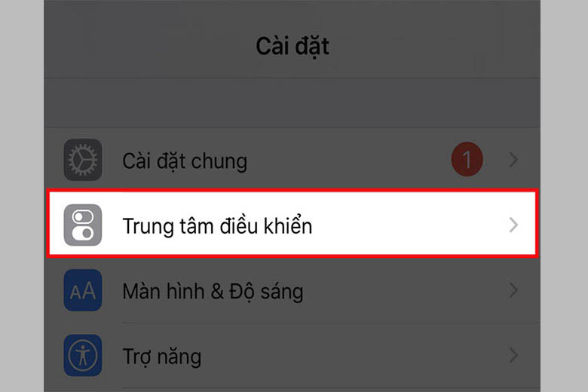
Task: Tap upper switch glyph inside Control Center icon
Action: (83, 217)
